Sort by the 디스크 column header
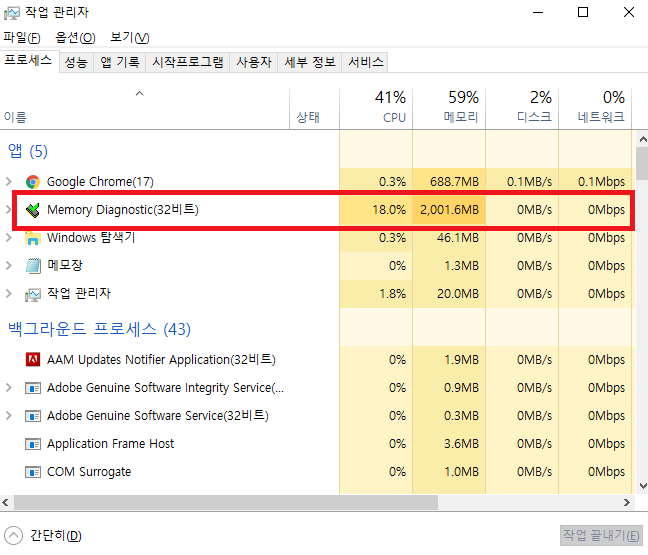The image size is (648, 555). point(522,109)
